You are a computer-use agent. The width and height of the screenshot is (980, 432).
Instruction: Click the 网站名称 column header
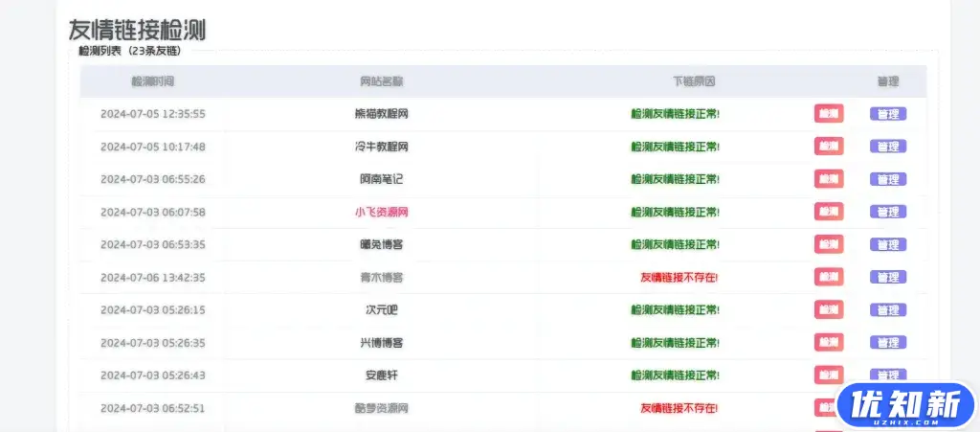[381, 81]
